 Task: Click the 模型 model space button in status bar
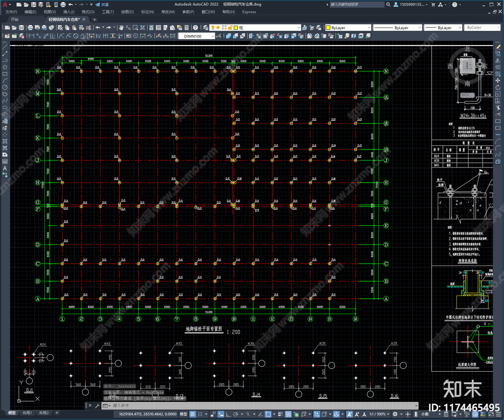(183, 414)
